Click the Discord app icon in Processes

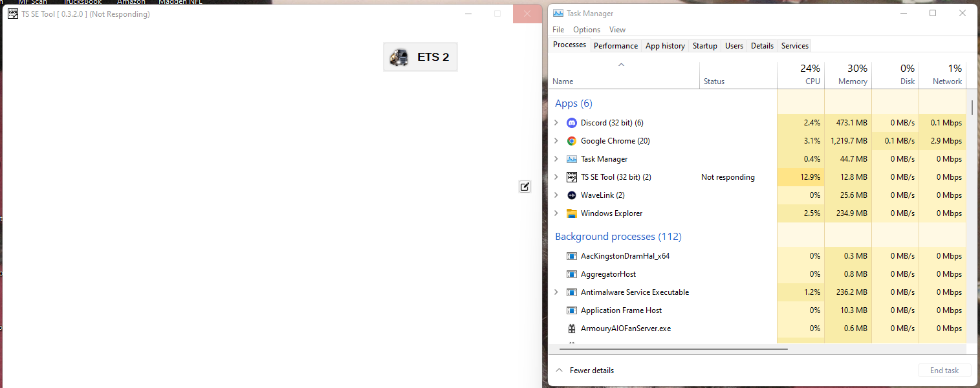tap(571, 122)
